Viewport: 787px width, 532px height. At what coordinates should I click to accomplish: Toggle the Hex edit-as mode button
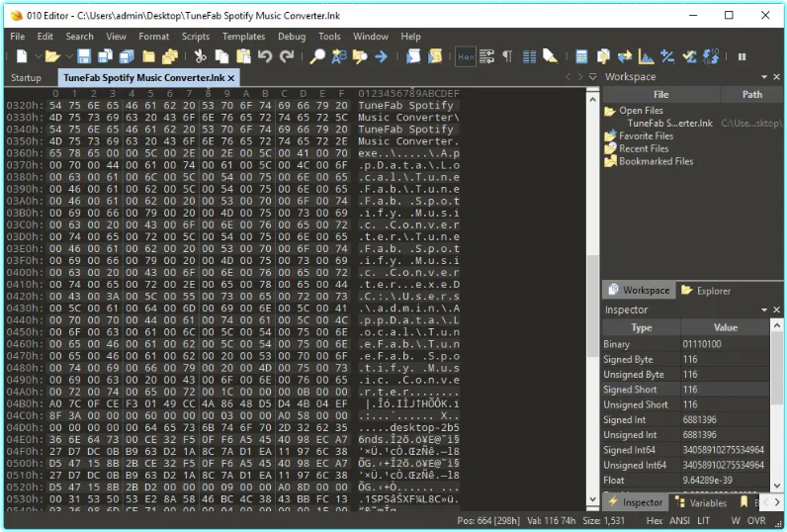(466, 56)
